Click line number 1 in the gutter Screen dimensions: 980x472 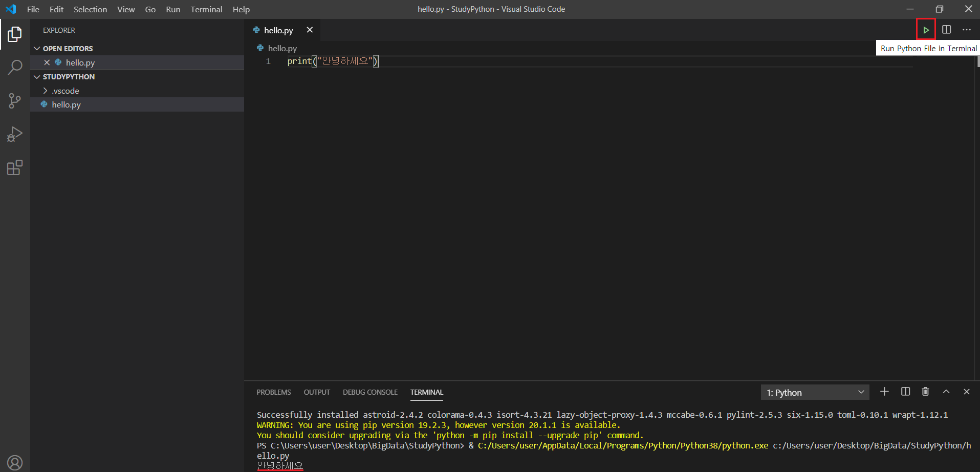(268, 61)
